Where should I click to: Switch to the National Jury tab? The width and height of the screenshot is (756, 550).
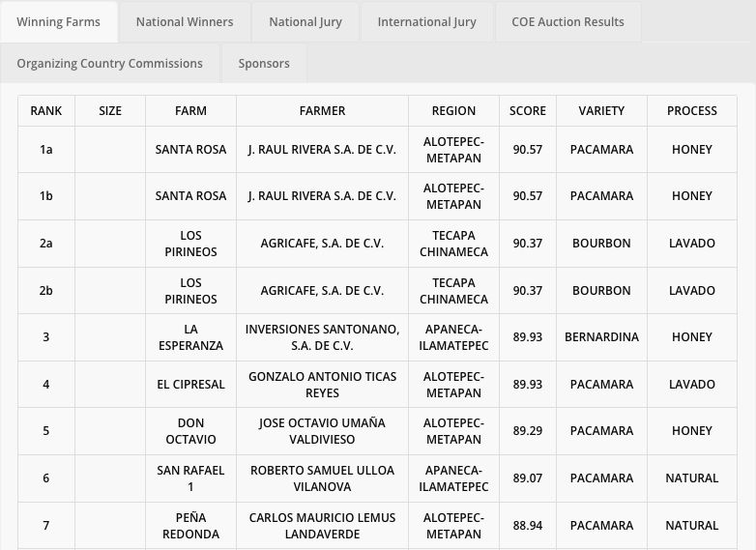pyautogui.click(x=305, y=22)
